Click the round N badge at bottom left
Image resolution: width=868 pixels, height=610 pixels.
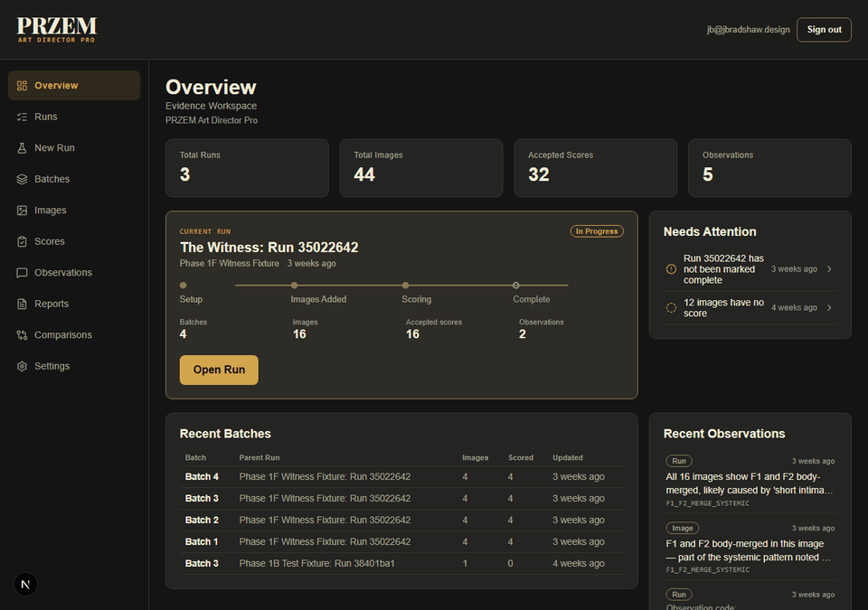tap(25, 584)
